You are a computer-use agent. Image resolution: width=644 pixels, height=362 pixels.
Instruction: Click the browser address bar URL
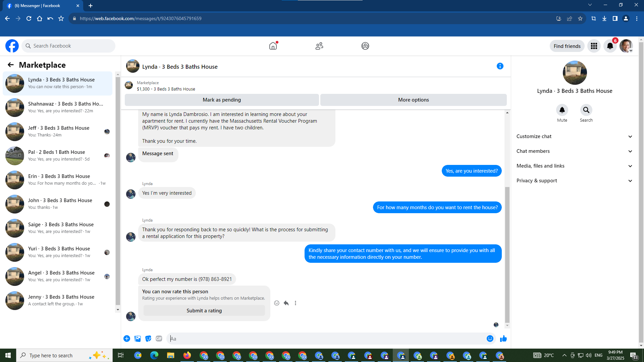(x=141, y=18)
